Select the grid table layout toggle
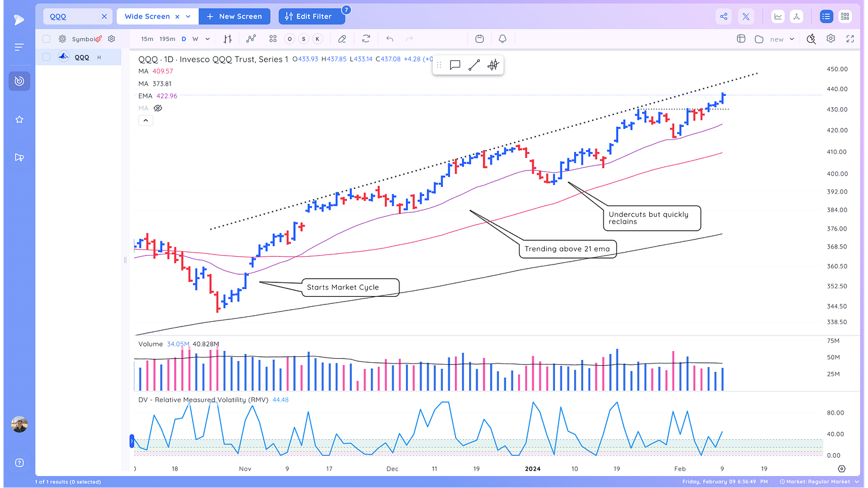This screenshot has width=868, height=488. coord(845,17)
